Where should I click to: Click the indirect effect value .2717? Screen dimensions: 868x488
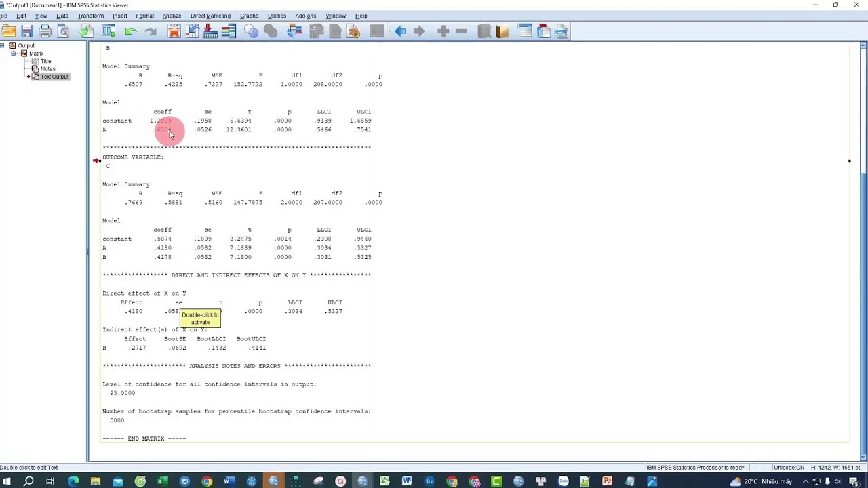pos(137,348)
